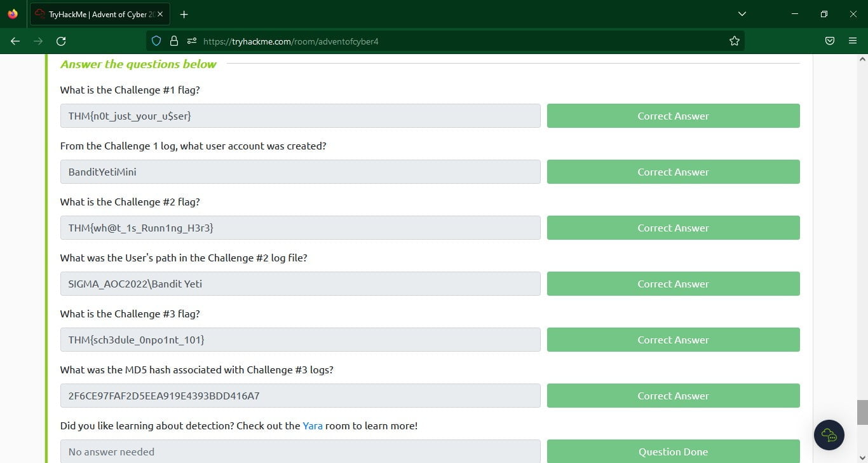Click the No answer needed field
Screen dimensions: 868x463
(x=301, y=451)
